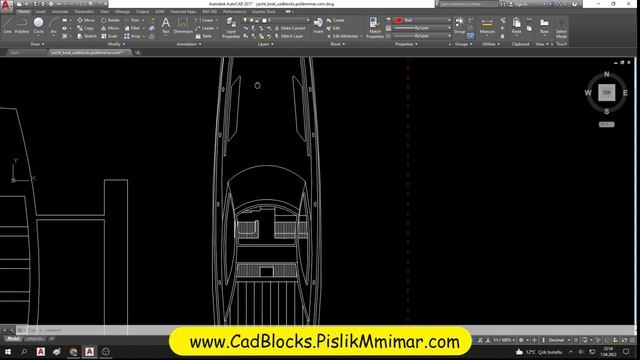Select the Table tool

pos(204,36)
